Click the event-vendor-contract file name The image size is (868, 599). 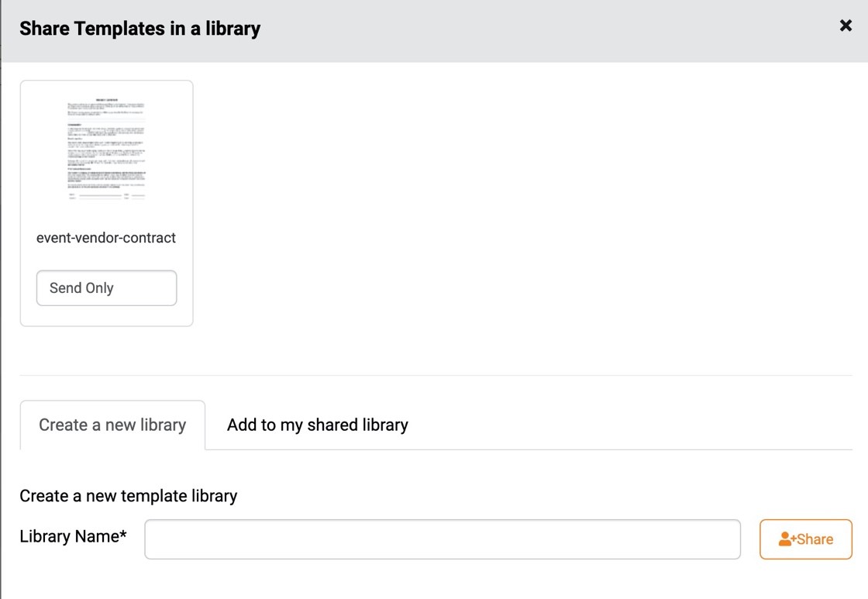pos(106,238)
